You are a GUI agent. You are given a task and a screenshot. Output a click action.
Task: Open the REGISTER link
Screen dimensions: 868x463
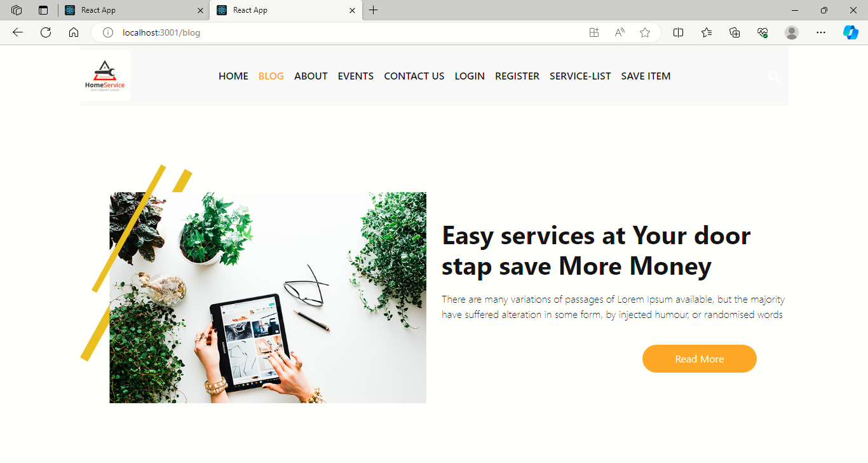pos(517,76)
